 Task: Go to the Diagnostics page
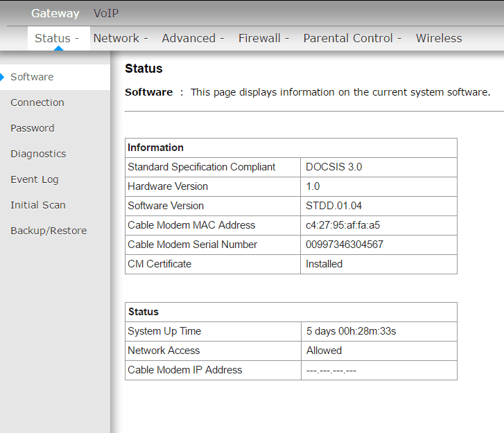coord(38,154)
